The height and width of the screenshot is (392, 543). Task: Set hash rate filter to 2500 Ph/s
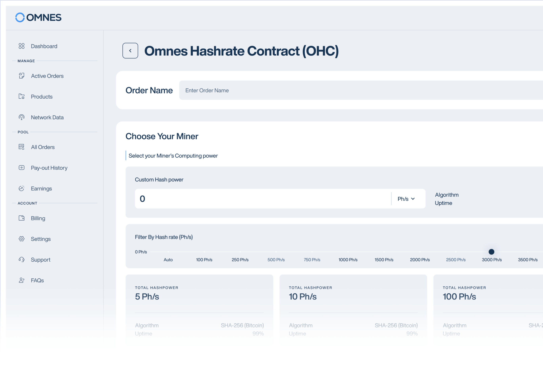[456, 260]
